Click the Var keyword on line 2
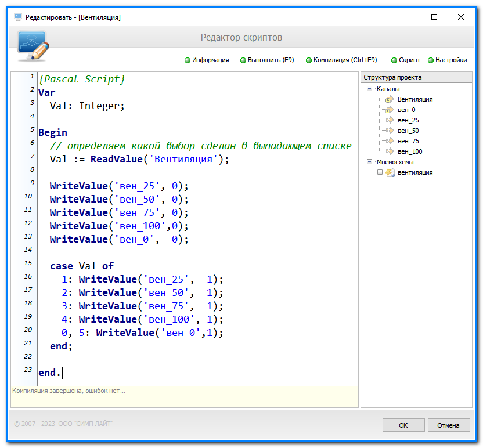The image size is (483, 448). click(47, 92)
